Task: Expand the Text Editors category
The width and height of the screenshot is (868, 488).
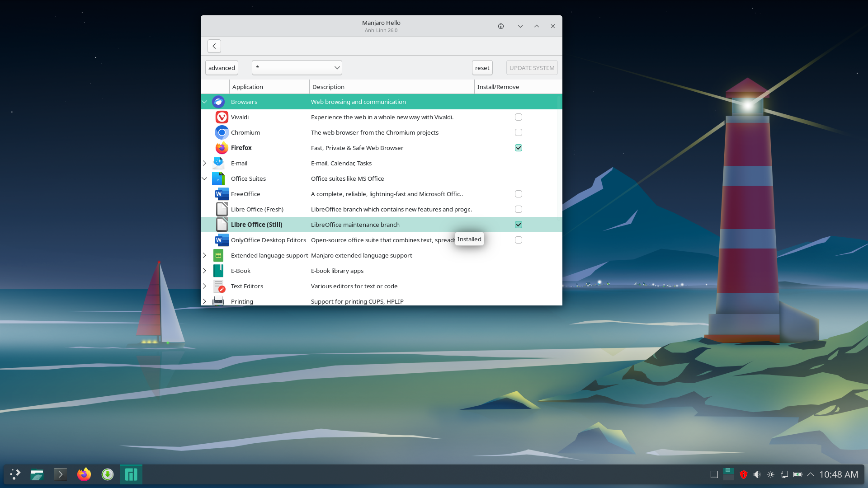Action: tap(204, 286)
